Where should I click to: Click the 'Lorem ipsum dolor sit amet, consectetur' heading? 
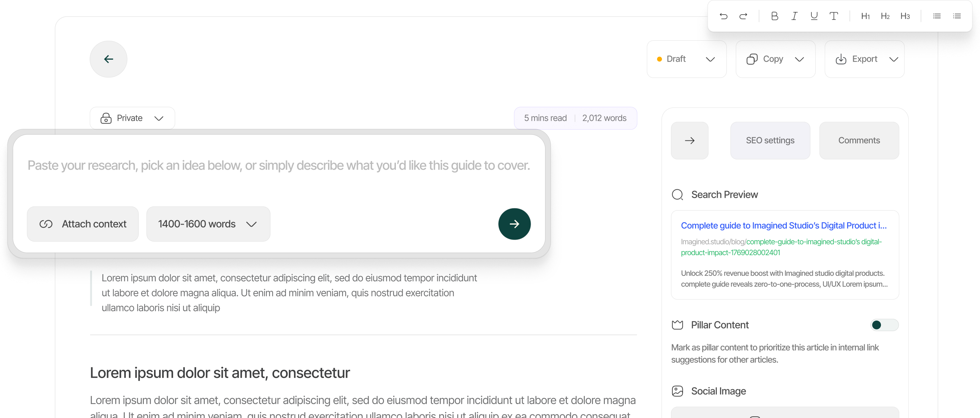[220, 373]
